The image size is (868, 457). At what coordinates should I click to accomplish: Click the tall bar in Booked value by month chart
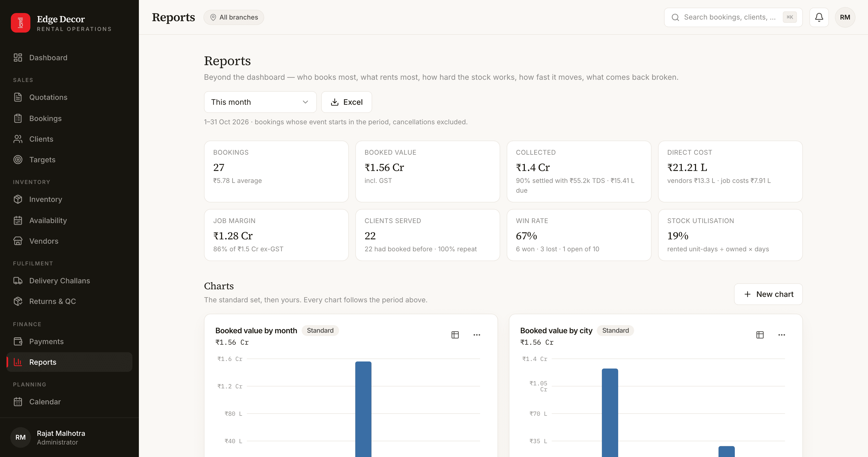click(x=363, y=409)
